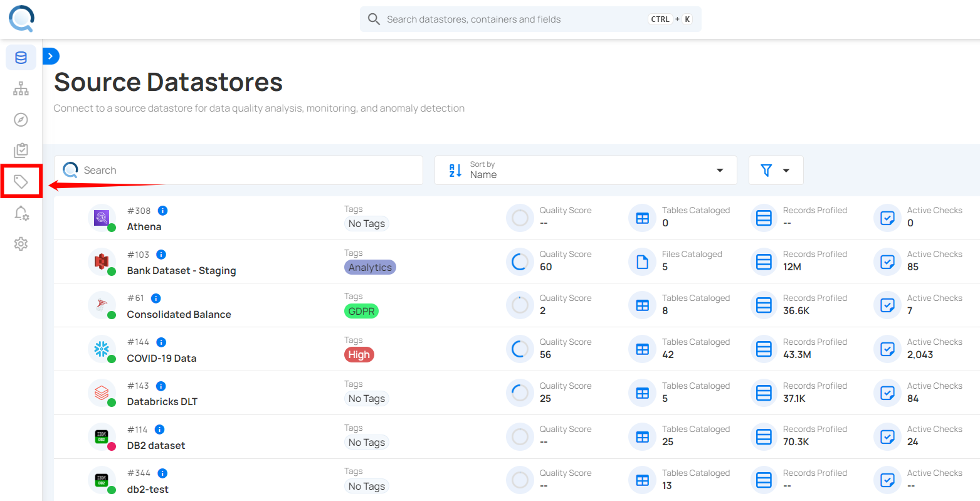Open the Bank Dataset - Staging datastore

(182, 271)
